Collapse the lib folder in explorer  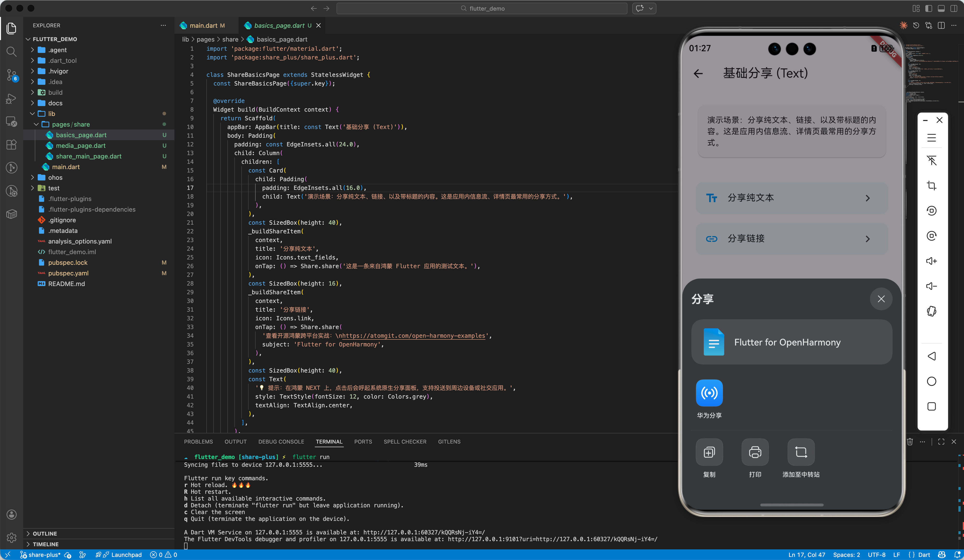pos(51,114)
